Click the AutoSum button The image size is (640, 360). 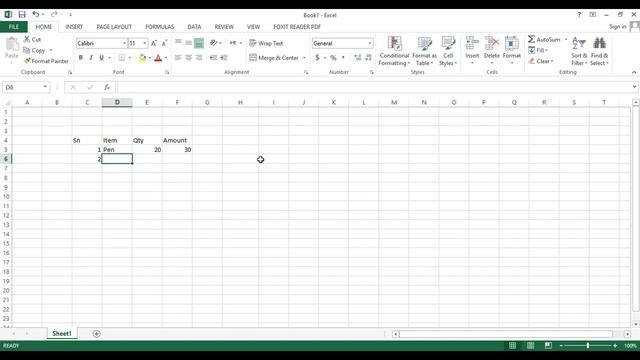tap(544, 39)
